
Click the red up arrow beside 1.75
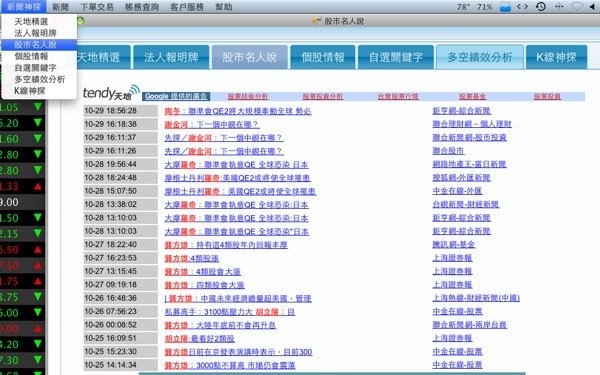click(38, 281)
